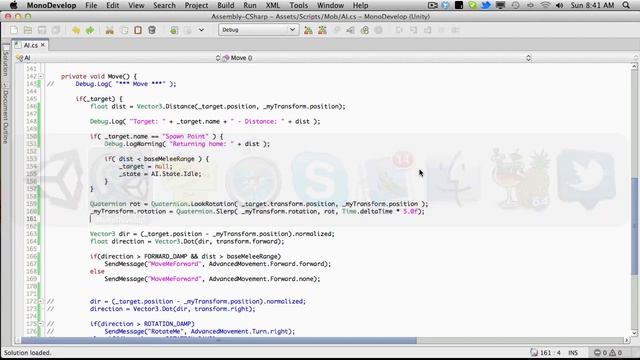
Task: Click the display mirroring menu bar icon
Action: click(x=500, y=5)
